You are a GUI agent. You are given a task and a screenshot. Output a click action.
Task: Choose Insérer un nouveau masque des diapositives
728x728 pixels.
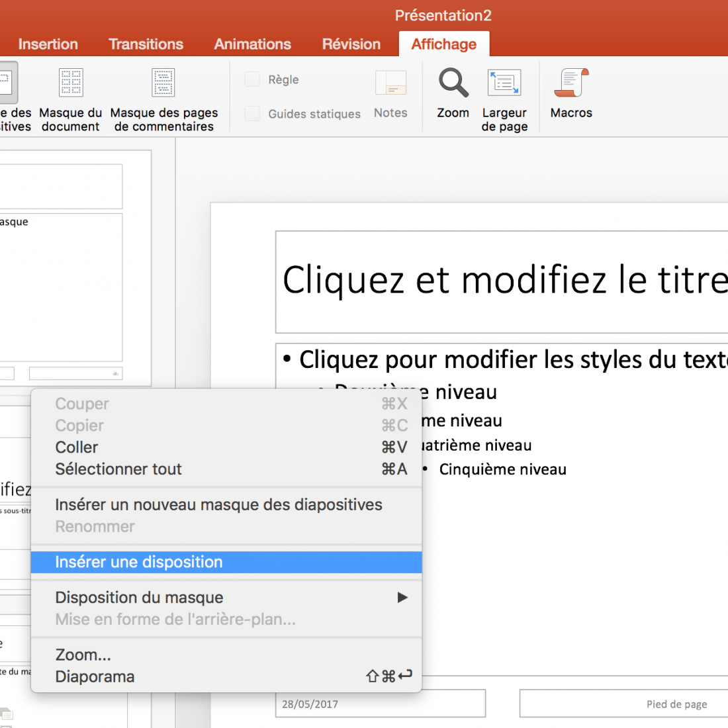[226, 505]
